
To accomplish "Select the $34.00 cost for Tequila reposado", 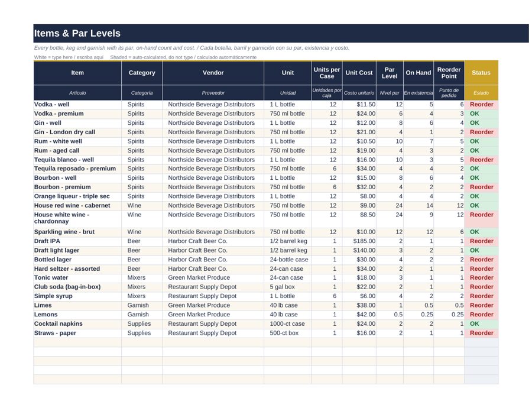I will (x=359, y=169).
